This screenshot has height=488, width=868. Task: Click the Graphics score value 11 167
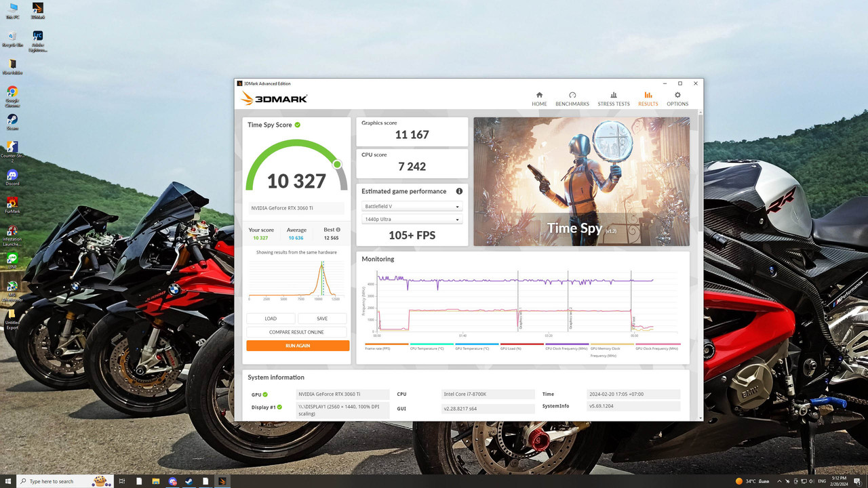point(412,135)
